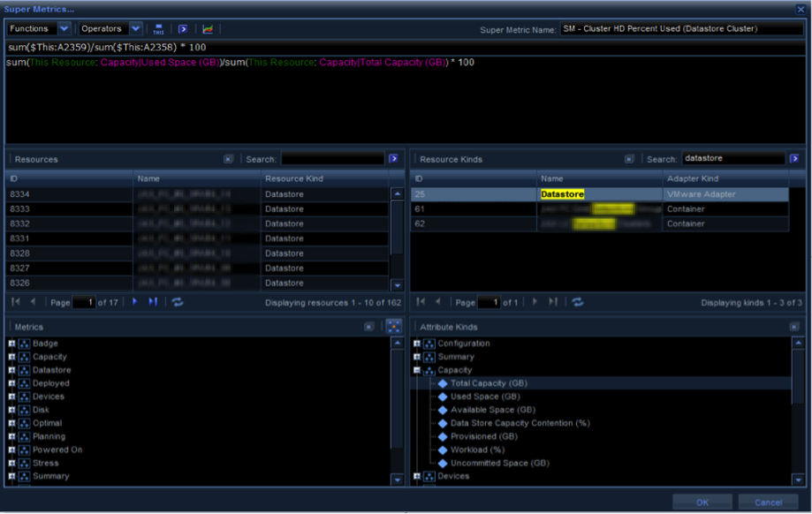The width and height of the screenshot is (812, 514).
Task: Go to next page of Resources
Action: point(135,302)
